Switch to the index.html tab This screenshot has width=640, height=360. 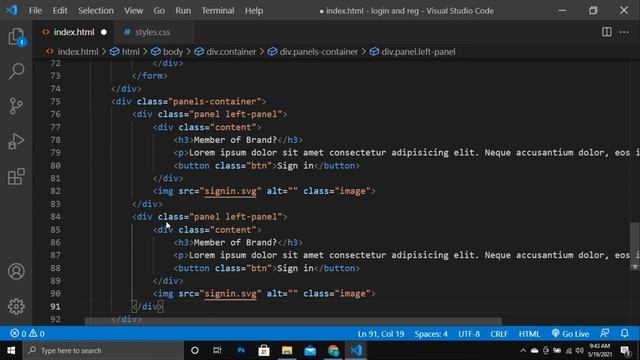(x=73, y=32)
